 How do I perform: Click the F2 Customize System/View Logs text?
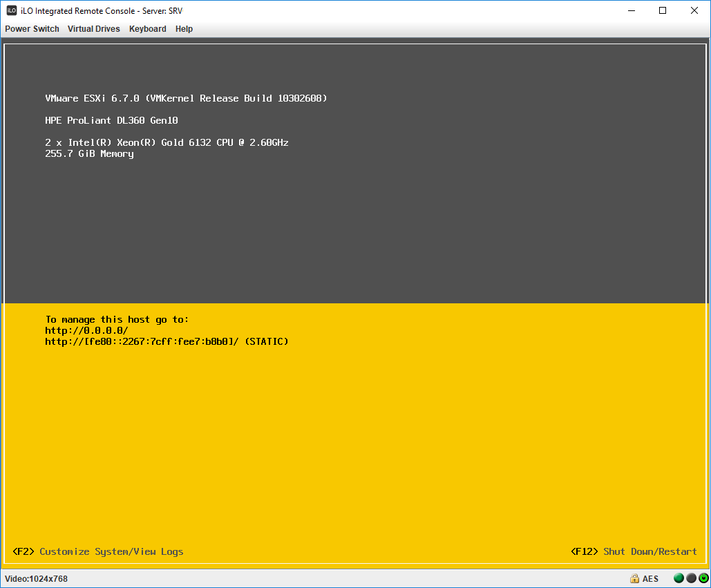98,552
